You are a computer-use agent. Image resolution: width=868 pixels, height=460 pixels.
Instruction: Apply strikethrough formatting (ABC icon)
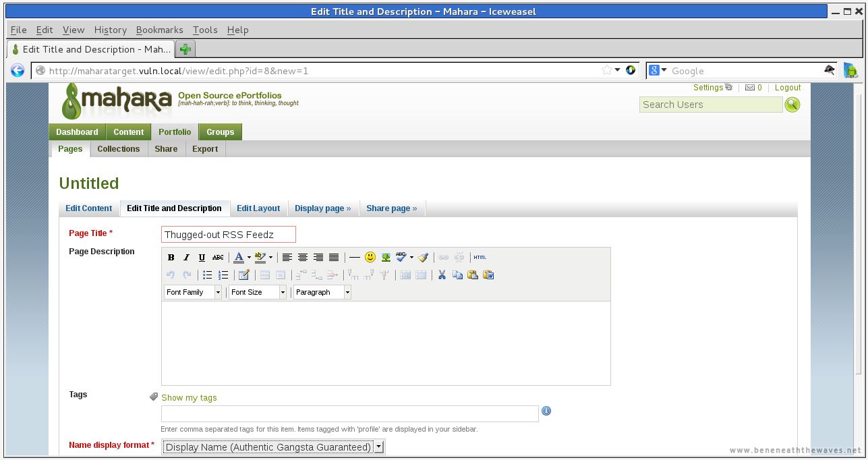tap(218, 257)
